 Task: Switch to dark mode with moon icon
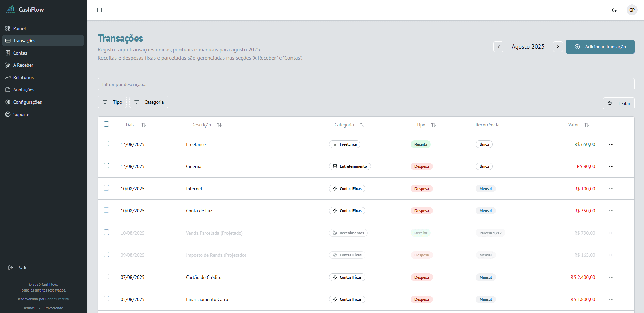pos(614,10)
